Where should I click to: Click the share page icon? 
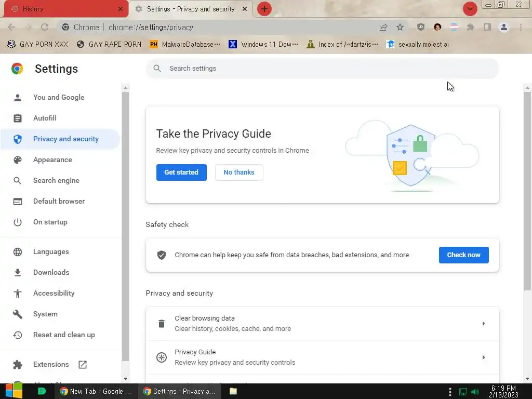coord(383,27)
